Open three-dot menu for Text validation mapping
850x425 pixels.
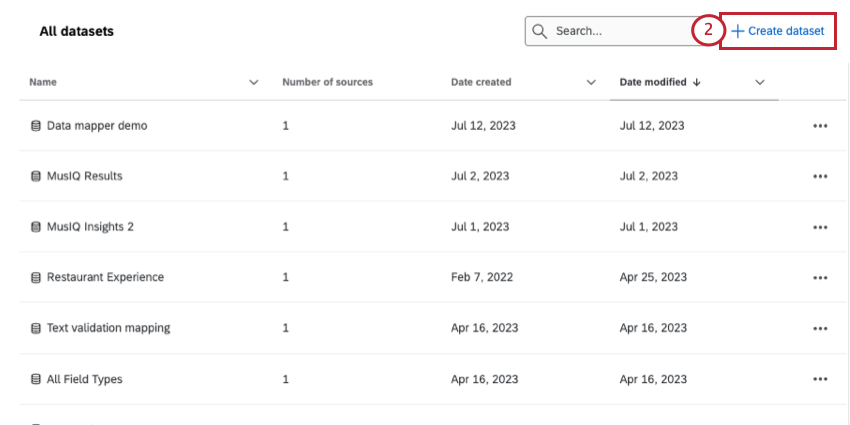(820, 328)
